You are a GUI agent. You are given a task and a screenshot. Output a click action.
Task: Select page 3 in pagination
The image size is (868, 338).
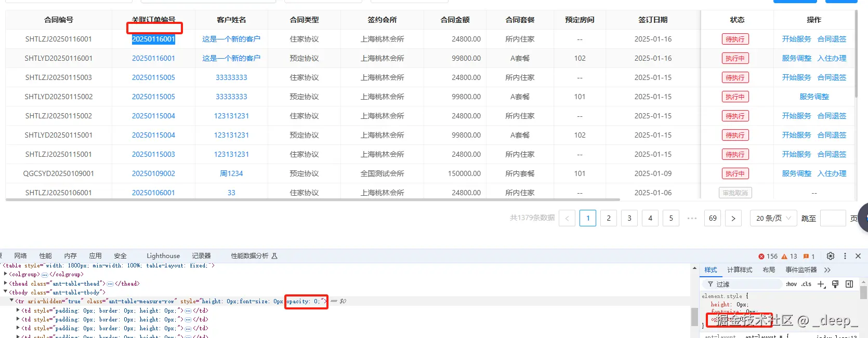point(629,218)
